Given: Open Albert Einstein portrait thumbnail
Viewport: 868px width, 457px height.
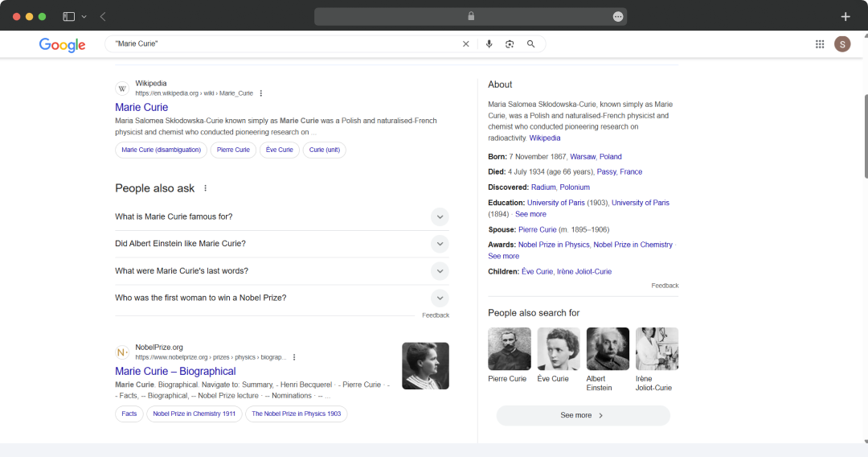Looking at the screenshot, I should (x=608, y=348).
